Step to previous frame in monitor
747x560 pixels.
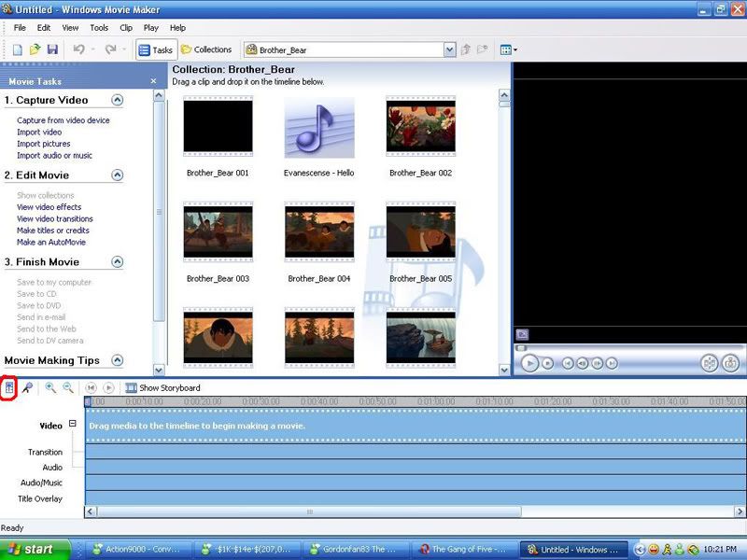(x=582, y=363)
